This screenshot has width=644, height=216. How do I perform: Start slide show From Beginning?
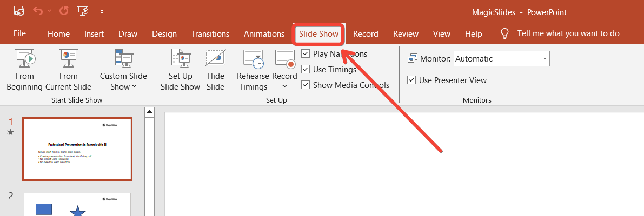coord(25,70)
